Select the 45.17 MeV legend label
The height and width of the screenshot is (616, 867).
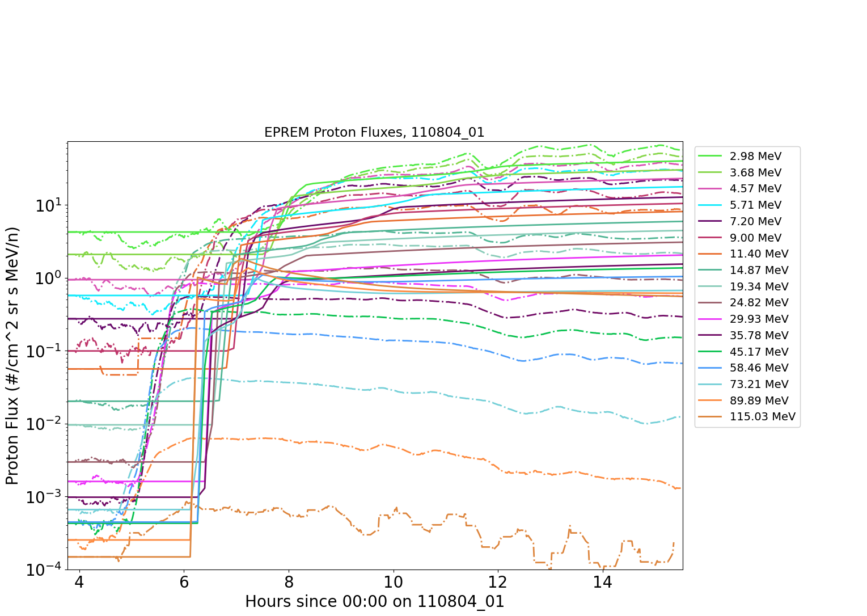pos(759,352)
